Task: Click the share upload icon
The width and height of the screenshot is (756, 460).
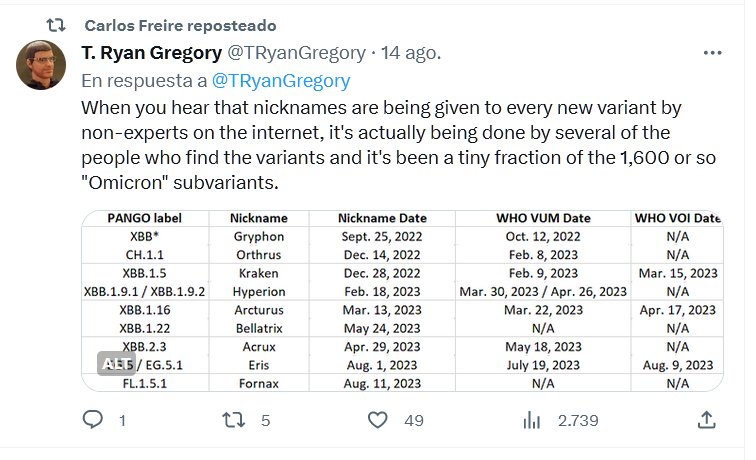Action: coord(706,420)
